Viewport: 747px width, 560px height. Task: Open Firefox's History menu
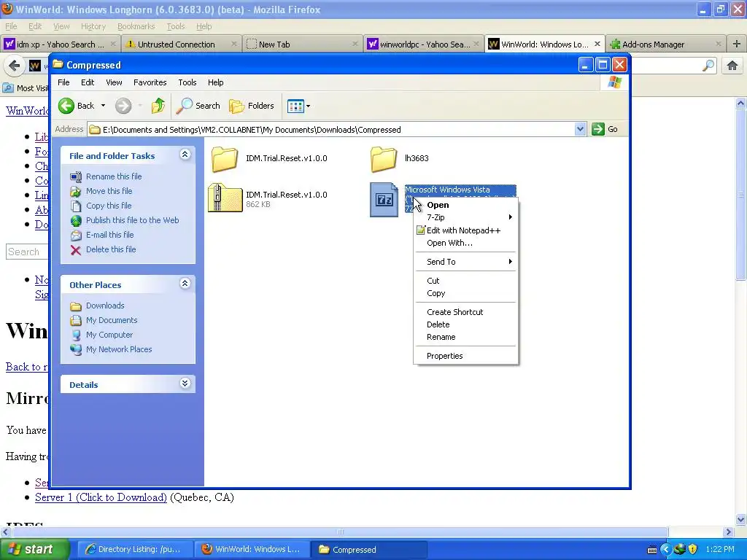93,27
